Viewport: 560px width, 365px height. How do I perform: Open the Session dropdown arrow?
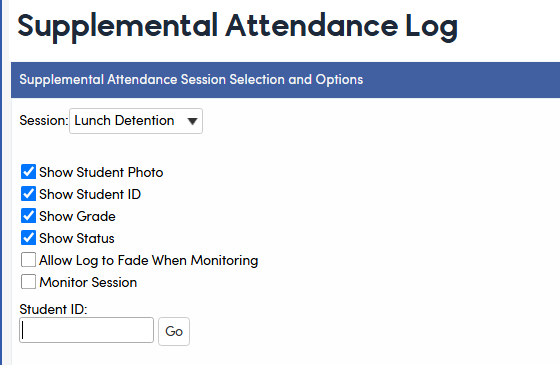(192, 121)
